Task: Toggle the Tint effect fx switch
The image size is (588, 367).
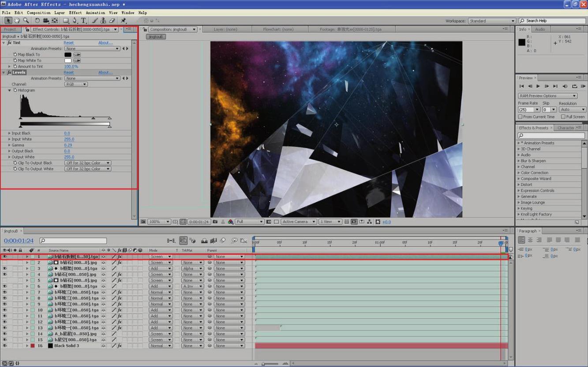Action: [9, 43]
